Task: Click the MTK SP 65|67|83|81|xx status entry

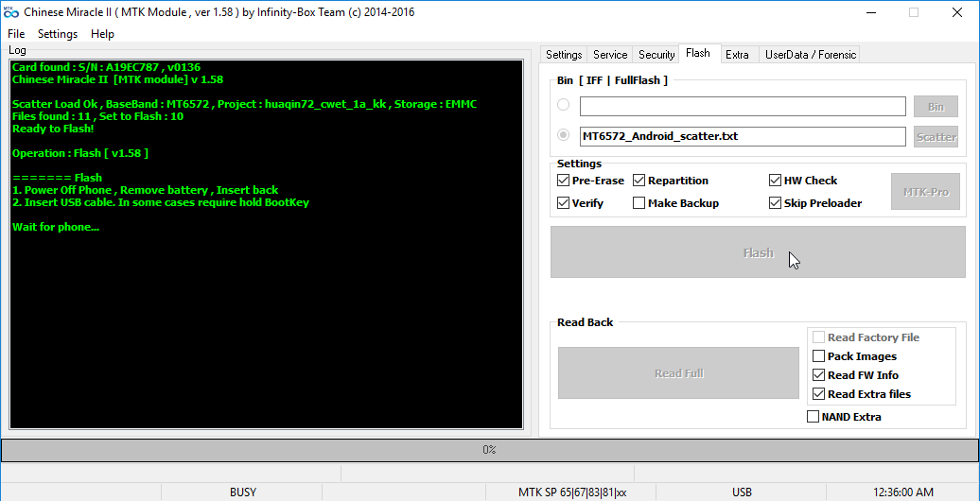Action: [572, 492]
